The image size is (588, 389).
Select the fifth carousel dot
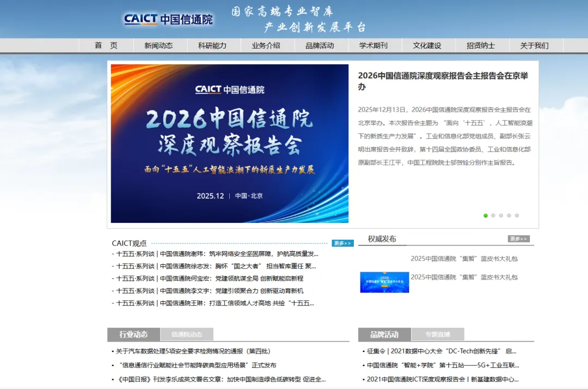pos(517,215)
